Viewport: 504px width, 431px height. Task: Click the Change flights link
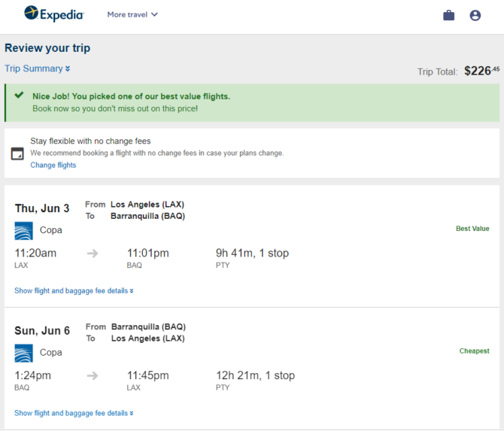click(53, 165)
